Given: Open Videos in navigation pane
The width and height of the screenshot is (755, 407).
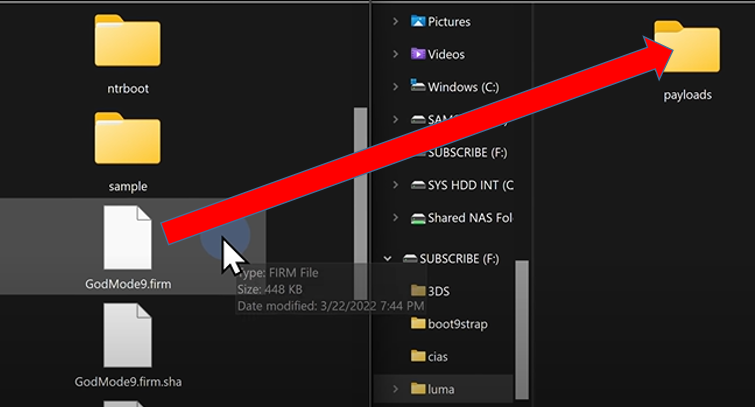Looking at the screenshot, I should (446, 54).
